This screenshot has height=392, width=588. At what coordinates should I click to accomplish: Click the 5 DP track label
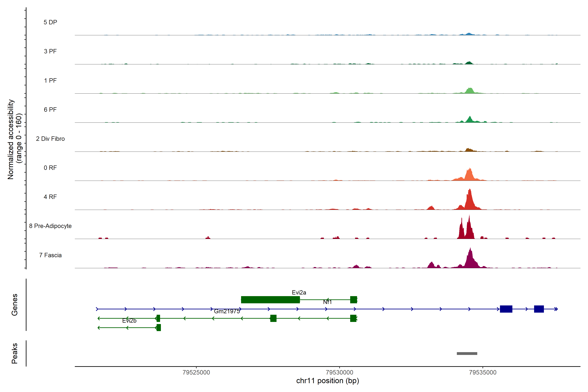click(x=50, y=22)
